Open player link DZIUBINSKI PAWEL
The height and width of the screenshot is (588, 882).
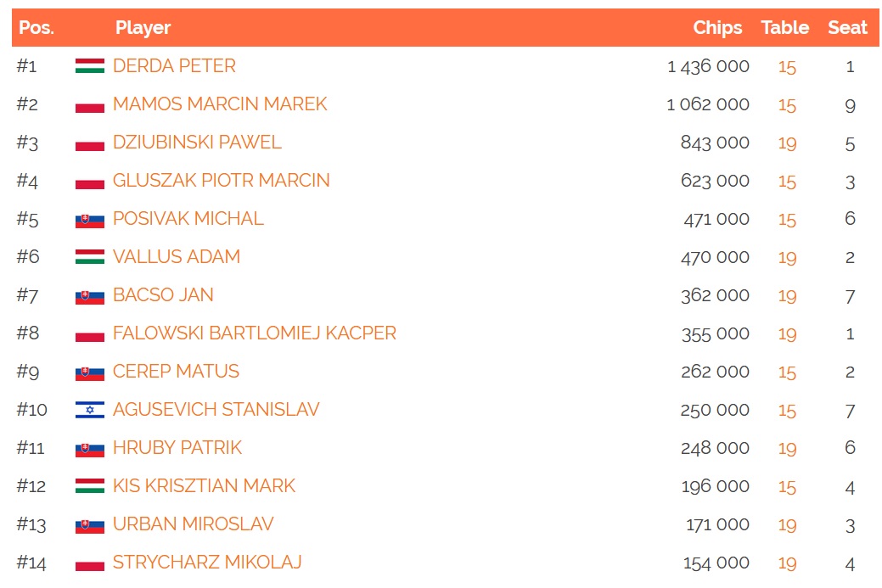point(197,143)
